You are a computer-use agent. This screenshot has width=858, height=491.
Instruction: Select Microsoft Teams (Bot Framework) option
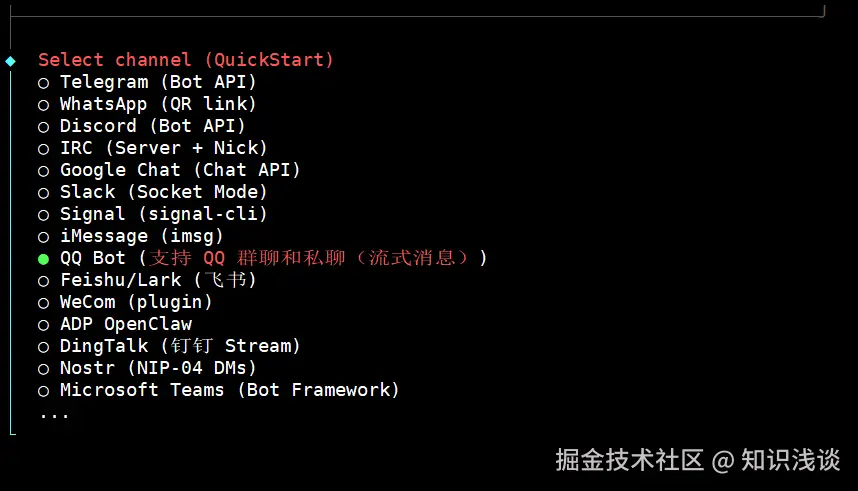[x=44, y=391]
